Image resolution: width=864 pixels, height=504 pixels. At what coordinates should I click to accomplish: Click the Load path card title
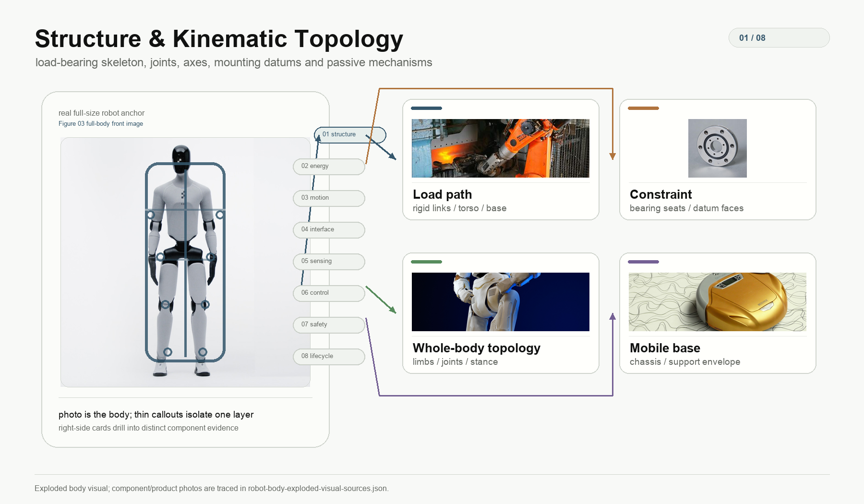click(443, 194)
